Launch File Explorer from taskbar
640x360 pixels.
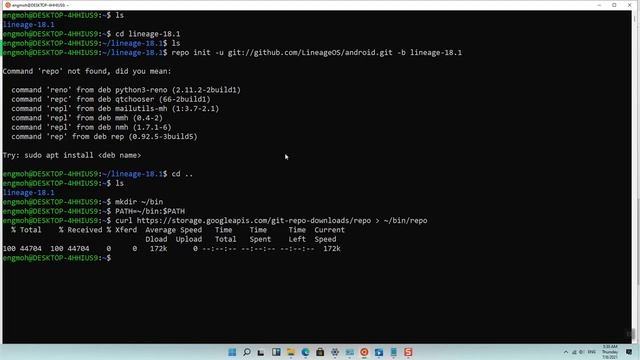click(291, 352)
